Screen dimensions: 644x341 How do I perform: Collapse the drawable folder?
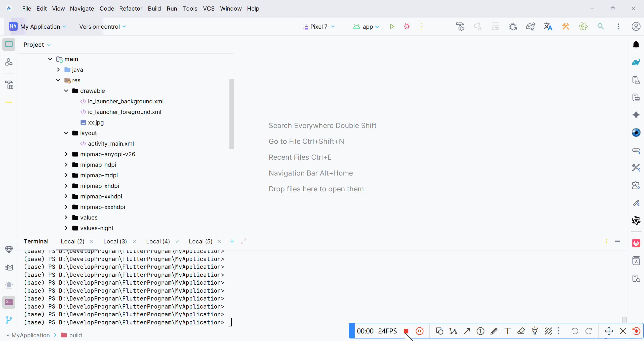66,91
